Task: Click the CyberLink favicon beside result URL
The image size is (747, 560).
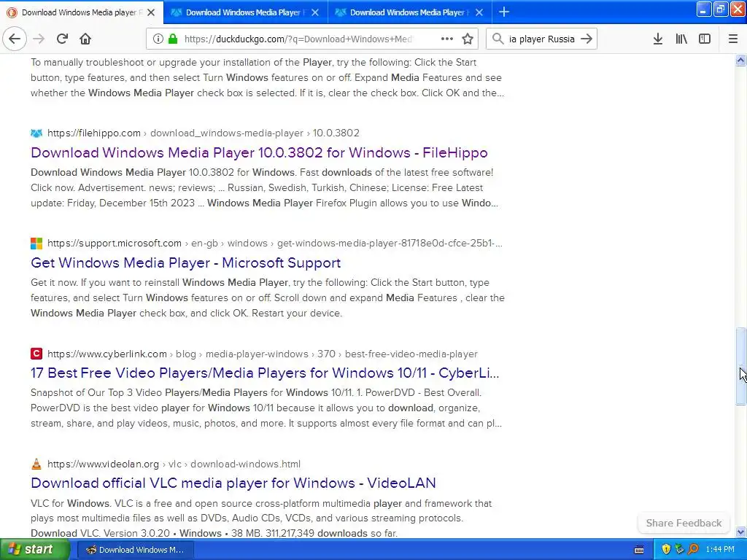Action: tap(36, 354)
